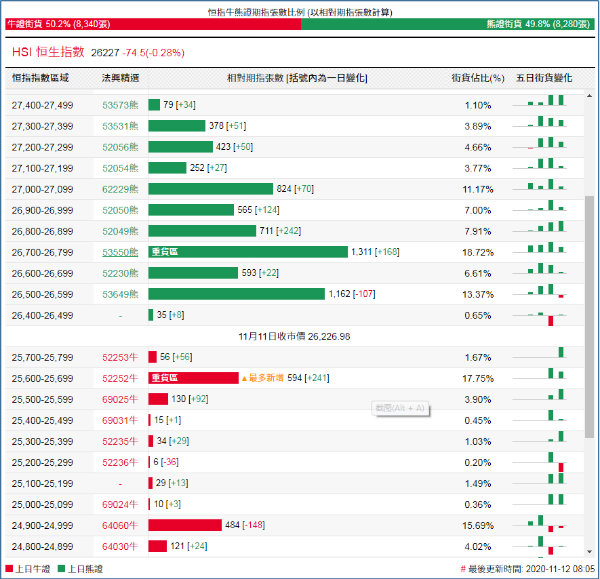
Task: Click the green bar for 711 [+242]
Action: (202, 231)
